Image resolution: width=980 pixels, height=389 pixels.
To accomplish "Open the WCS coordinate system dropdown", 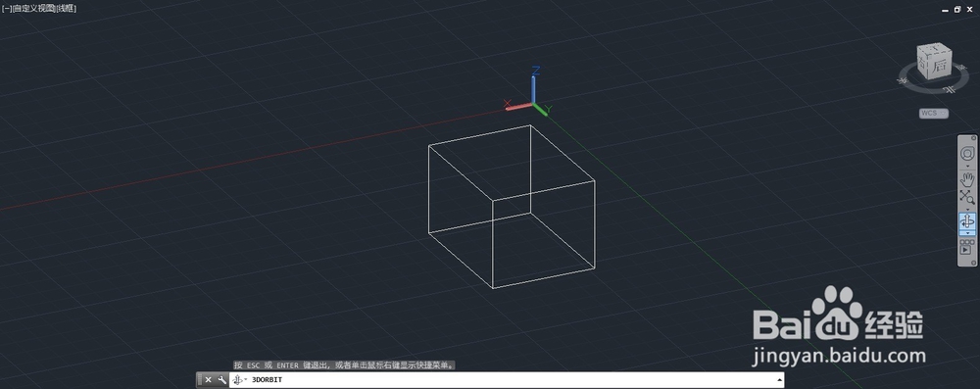I will [934, 114].
